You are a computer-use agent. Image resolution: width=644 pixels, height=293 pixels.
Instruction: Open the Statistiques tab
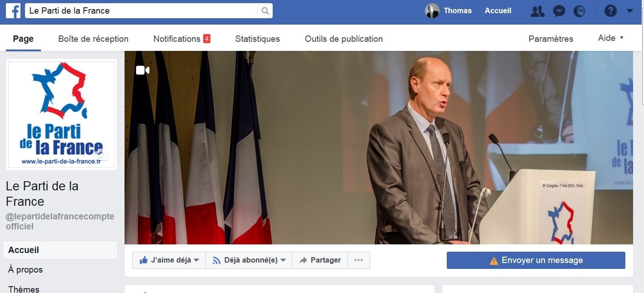pos(258,39)
